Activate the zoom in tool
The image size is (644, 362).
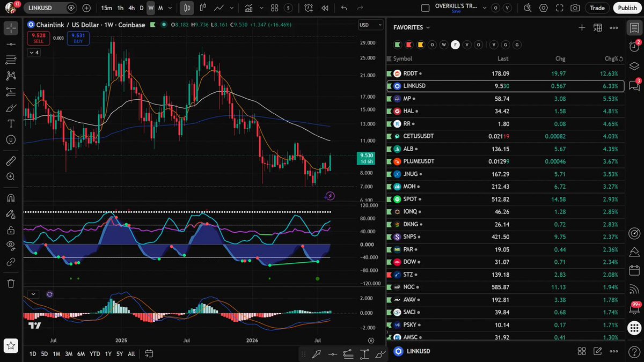coord(11,176)
